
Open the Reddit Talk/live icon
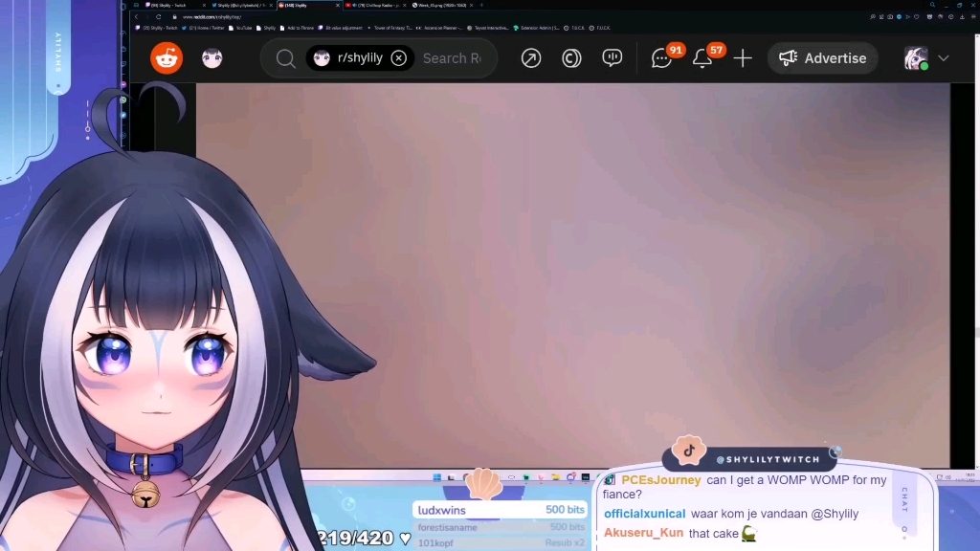[612, 58]
